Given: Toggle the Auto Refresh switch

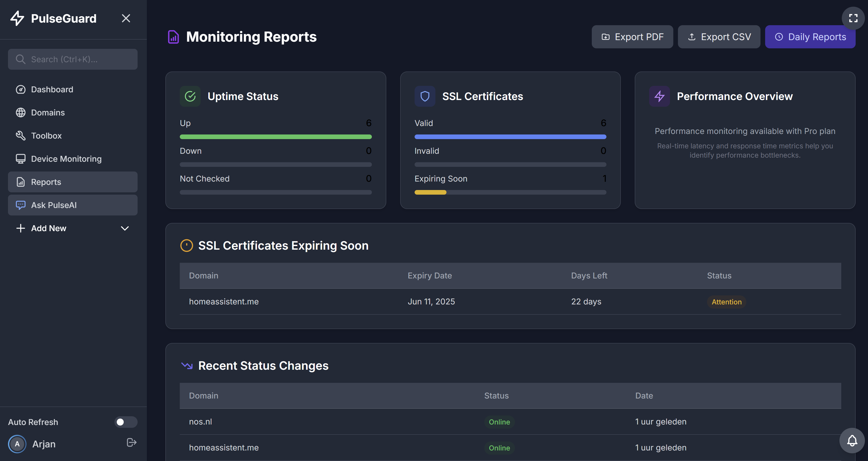Looking at the screenshot, I should click(x=126, y=422).
